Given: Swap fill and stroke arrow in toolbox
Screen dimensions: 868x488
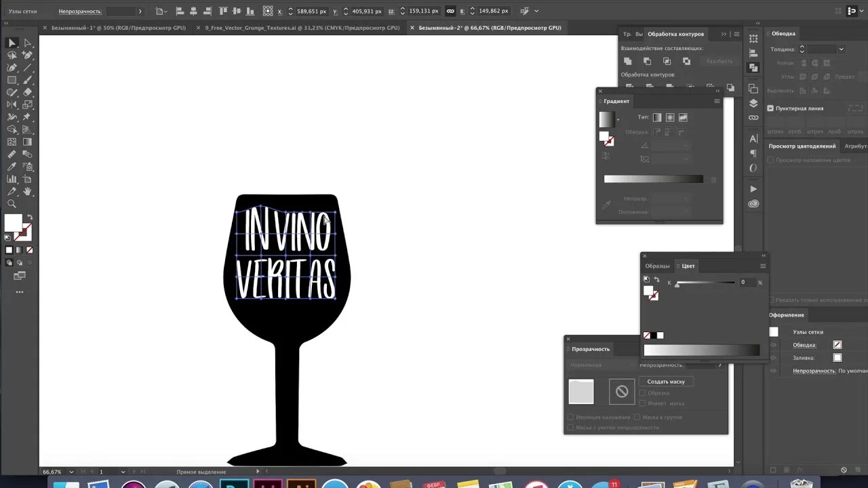Looking at the screenshot, I should [x=29, y=218].
